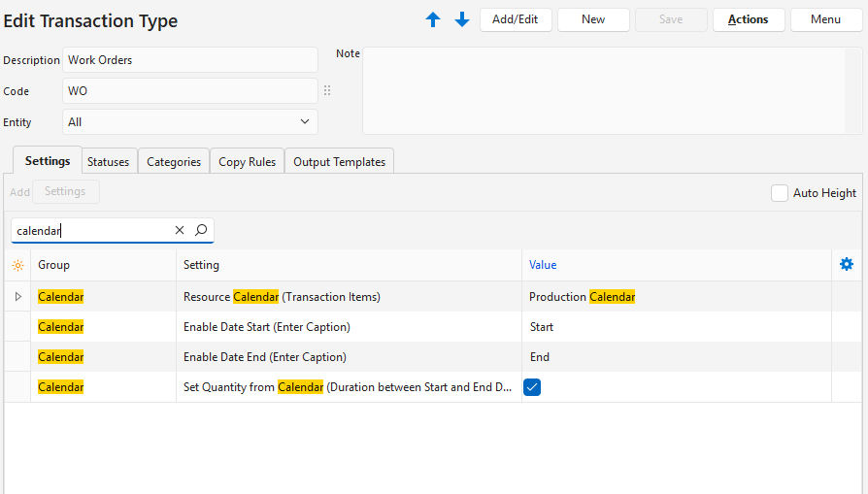Uncheck Set Quantity from Calendar checkbox
868x494 pixels.
coord(532,387)
